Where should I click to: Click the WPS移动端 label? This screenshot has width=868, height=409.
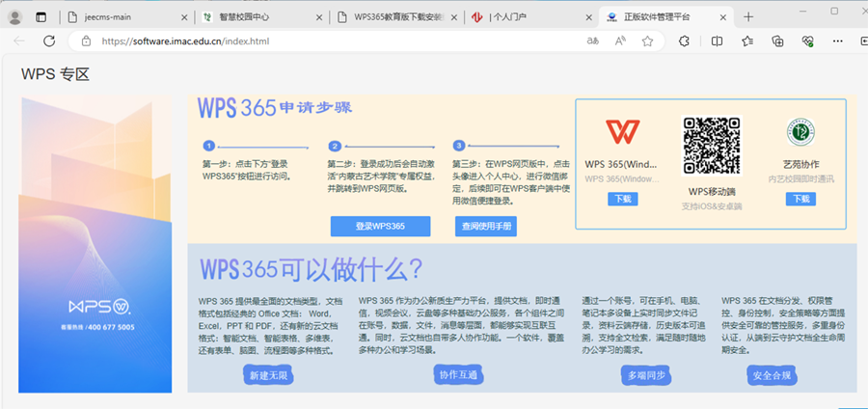(712, 192)
